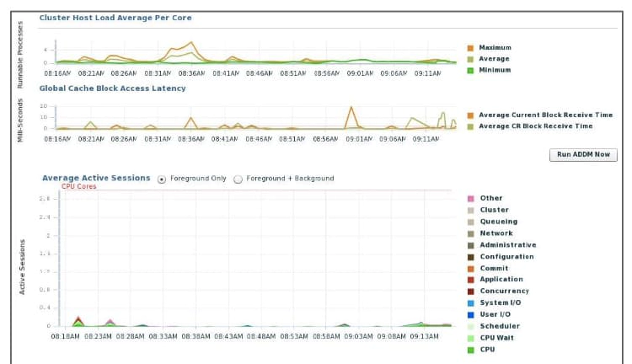Screen dimensions: 632x364
Task: Click the Cluster legend swatch
Action: coord(470,211)
